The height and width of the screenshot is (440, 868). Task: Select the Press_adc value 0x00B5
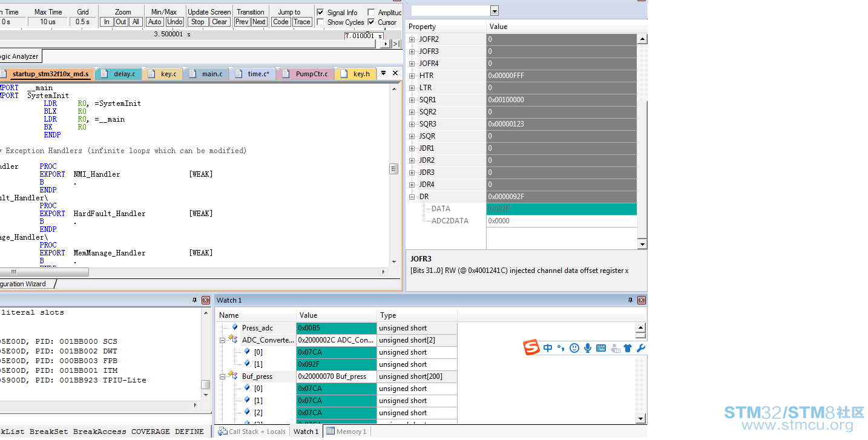[x=336, y=328]
